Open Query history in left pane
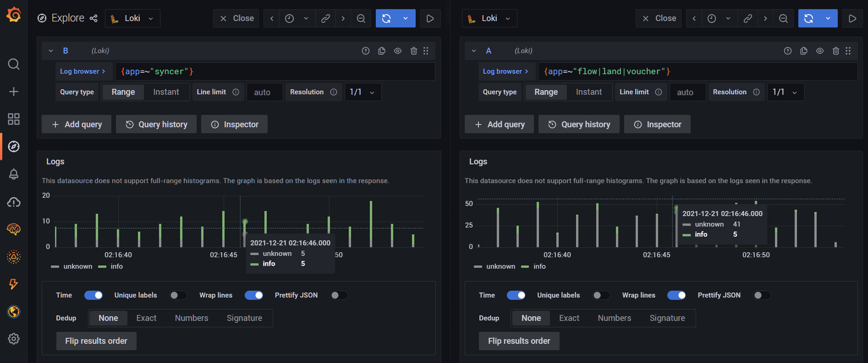868x363 pixels. [x=156, y=124]
